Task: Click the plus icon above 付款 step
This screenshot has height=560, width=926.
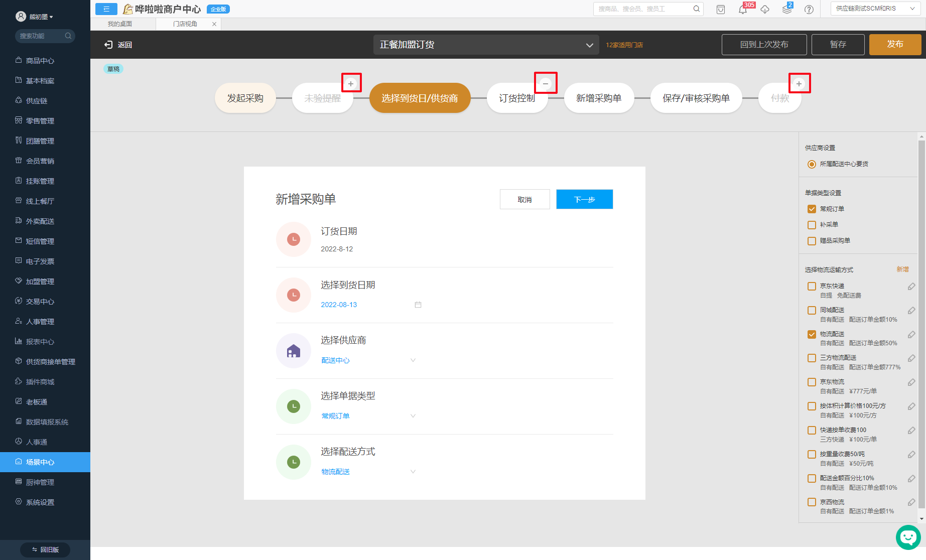Action: [x=799, y=84]
